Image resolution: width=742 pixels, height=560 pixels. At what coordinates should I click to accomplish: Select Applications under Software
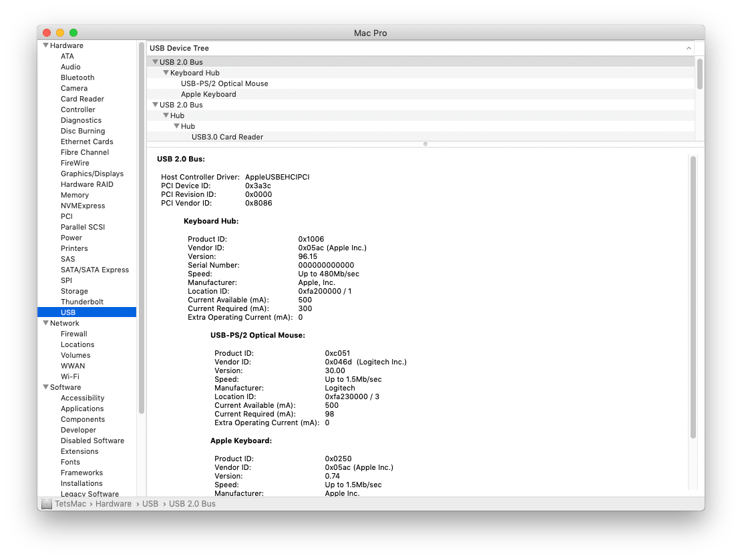point(83,408)
